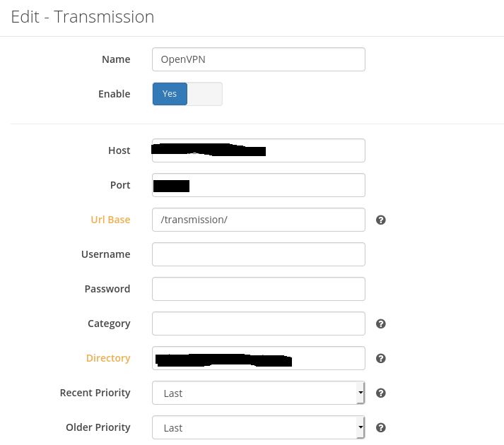Click the empty Username field
Screen dimensions: 504x445
(x=258, y=254)
